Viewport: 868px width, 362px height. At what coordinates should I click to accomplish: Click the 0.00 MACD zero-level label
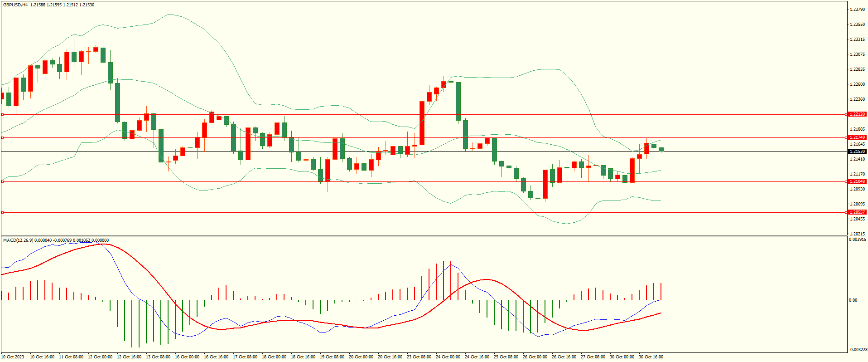[853, 300]
